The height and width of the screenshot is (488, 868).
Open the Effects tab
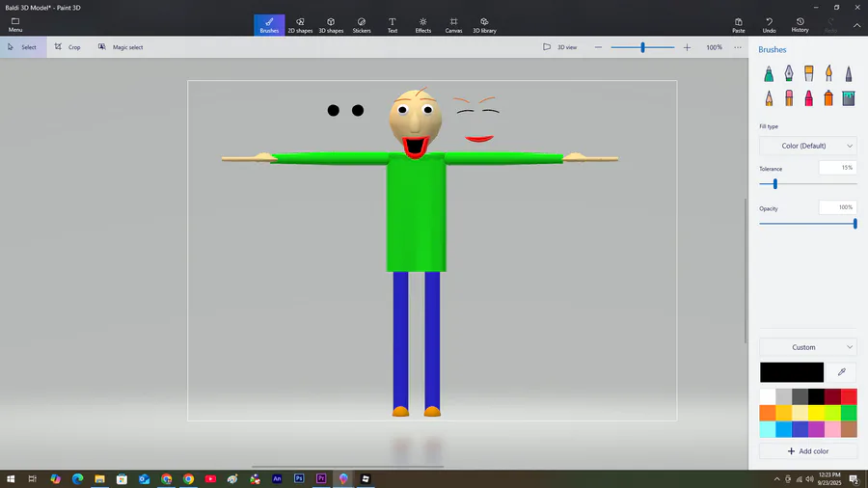click(x=423, y=25)
